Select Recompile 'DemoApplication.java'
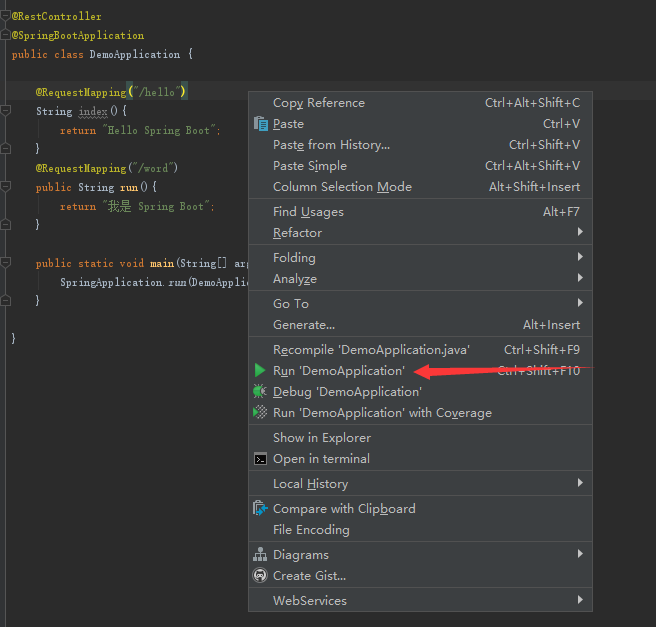Viewport: 656px width, 627px height. click(x=371, y=350)
